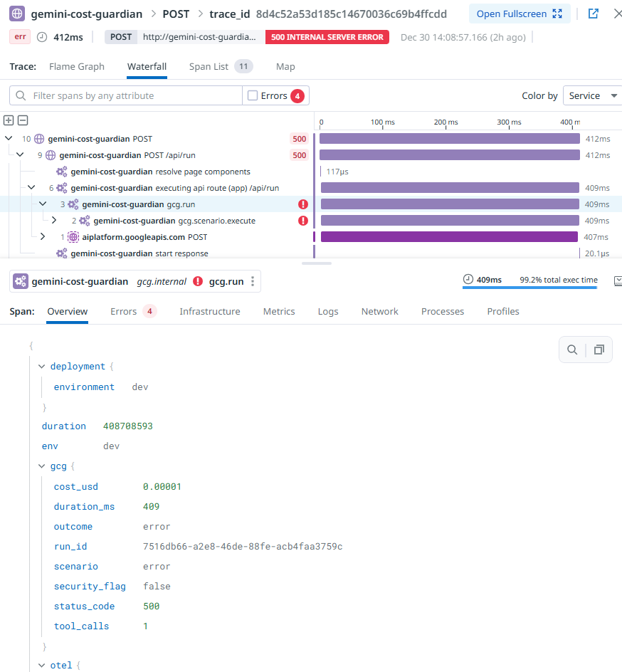
Task: Click gears icon of gcg.run span row
Action: pos(73,204)
